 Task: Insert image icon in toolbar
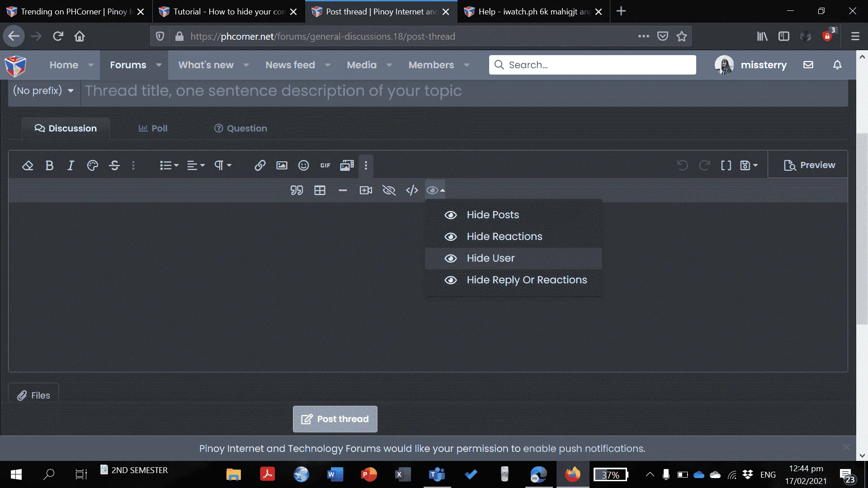tap(282, 165)
